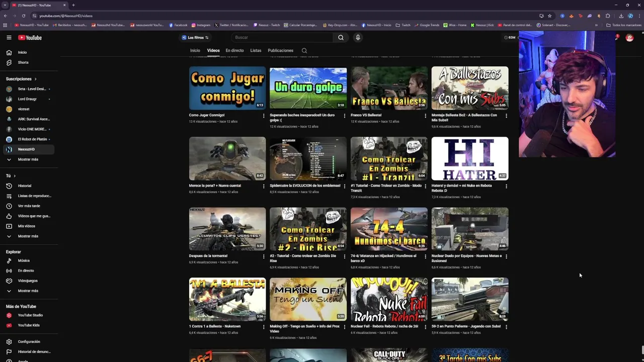Image resolution: width=644 pixels, height=362 pixels.
Task: Expand the Tú section header
Action: pyautogui.click(x=11, y=175)
